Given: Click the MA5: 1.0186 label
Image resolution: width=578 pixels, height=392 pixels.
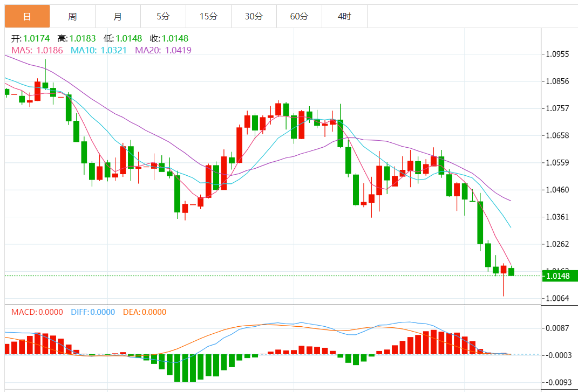Looking at the screenshot, I should (x=37, y=50).
